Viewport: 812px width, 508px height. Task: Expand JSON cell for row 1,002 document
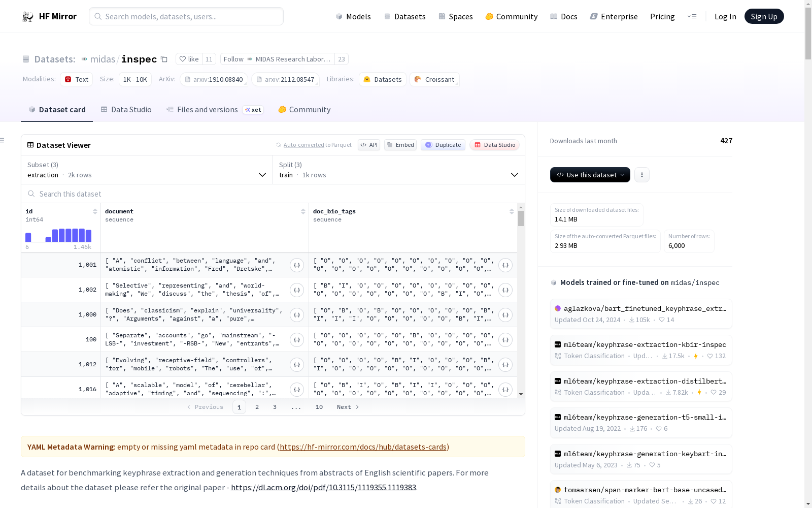click(x=297, y=290)
